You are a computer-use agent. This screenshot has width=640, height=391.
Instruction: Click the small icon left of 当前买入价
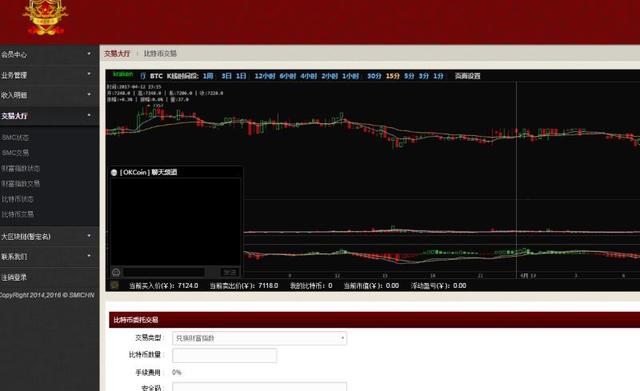coord(115,285)
